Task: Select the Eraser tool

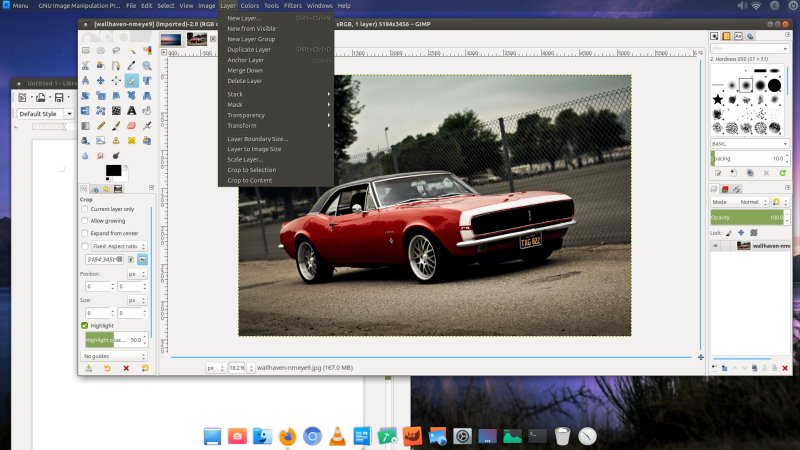Action: coord(131,126)
